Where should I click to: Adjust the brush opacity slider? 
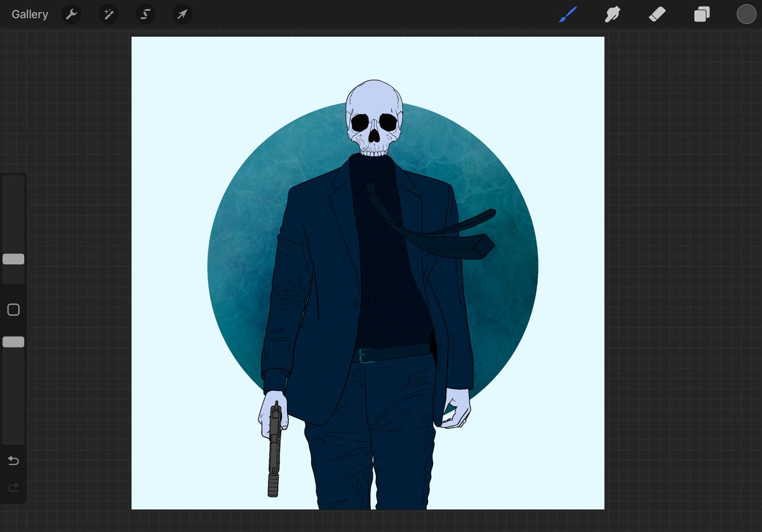tap(13, 342)
